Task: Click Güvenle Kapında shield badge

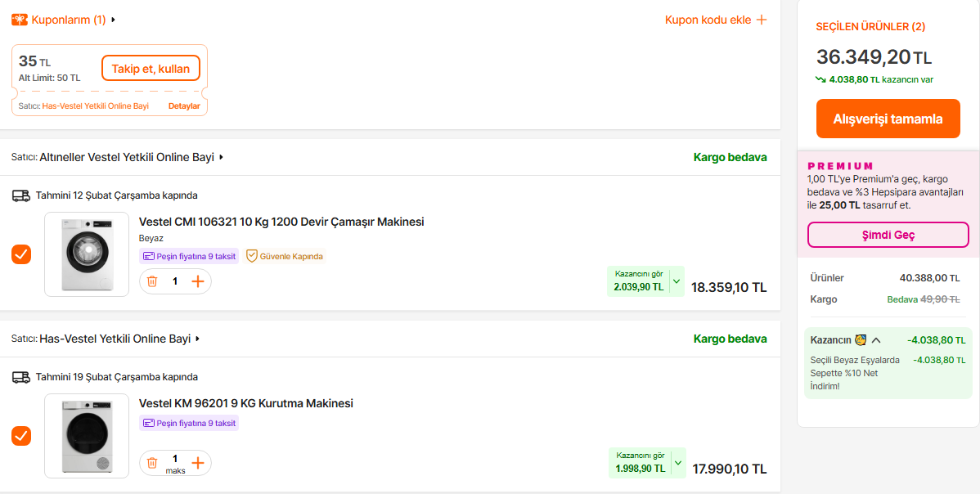Action: 285,256
